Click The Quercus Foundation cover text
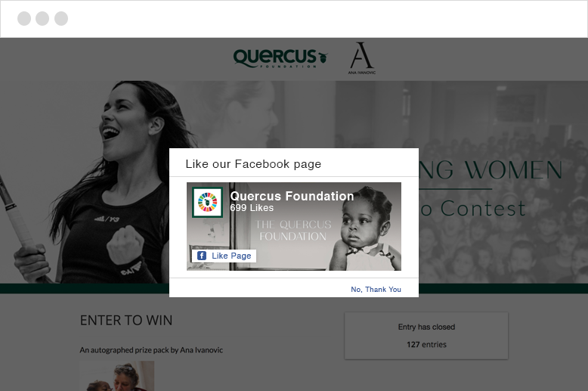 tap(293, 230)
